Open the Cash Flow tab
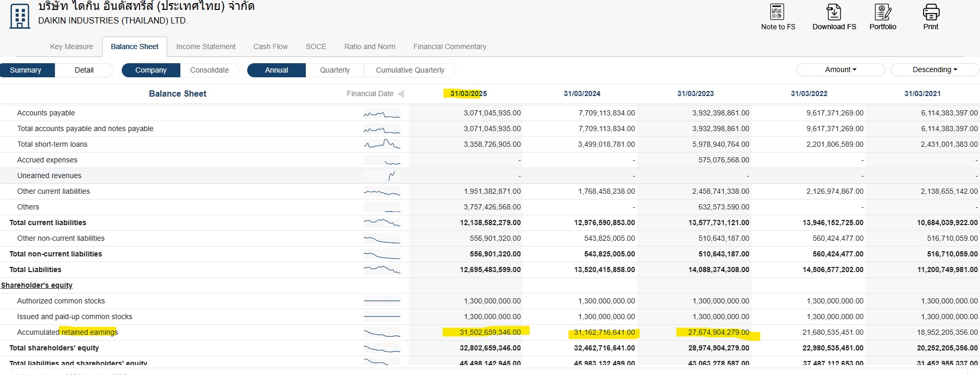980x375 pixels. [270, 46]
